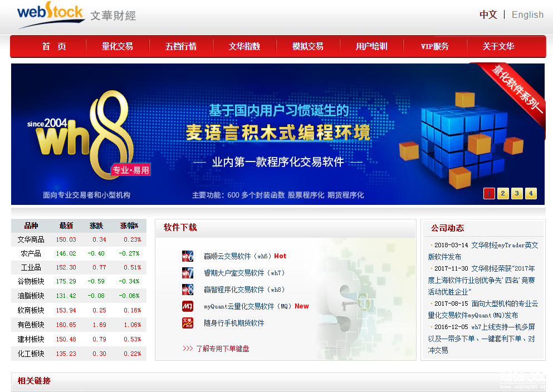Screen dimensions: 553x392
Task: Show banner slide 3
Action: tap(517, 193)
